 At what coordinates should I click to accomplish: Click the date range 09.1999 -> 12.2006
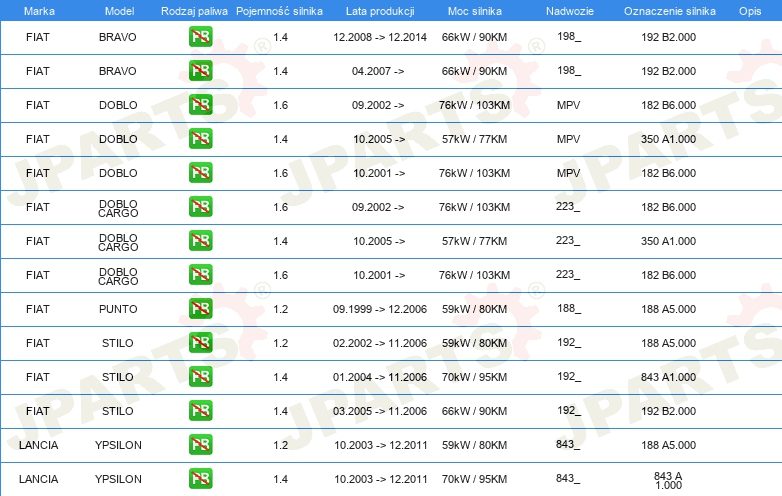(x=380, y=309)
